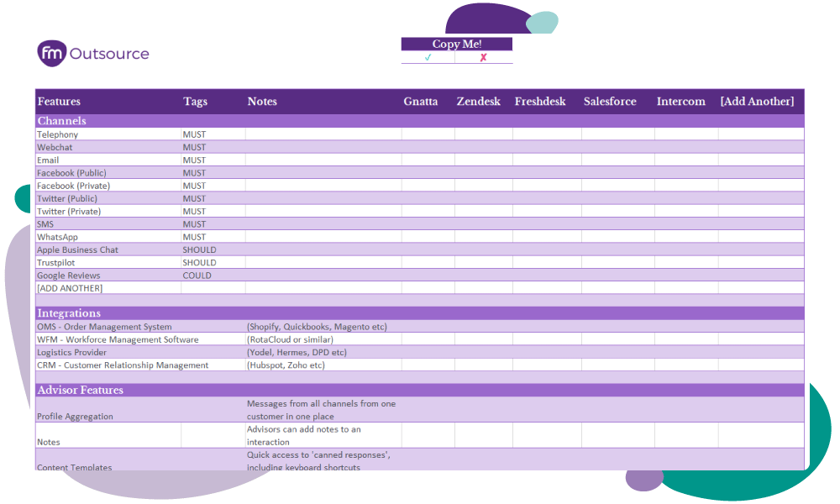Select the green checkmark under Copy Me!
The height and width of the screenshot is (504, 840).
click(x=428, y=57)
